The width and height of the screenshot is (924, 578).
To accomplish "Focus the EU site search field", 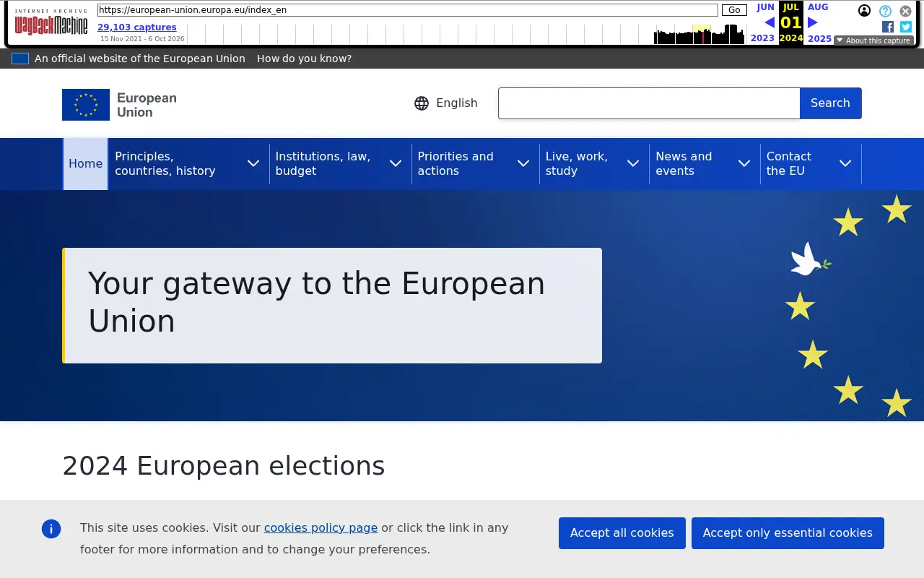I will click(x=649, y=103).
